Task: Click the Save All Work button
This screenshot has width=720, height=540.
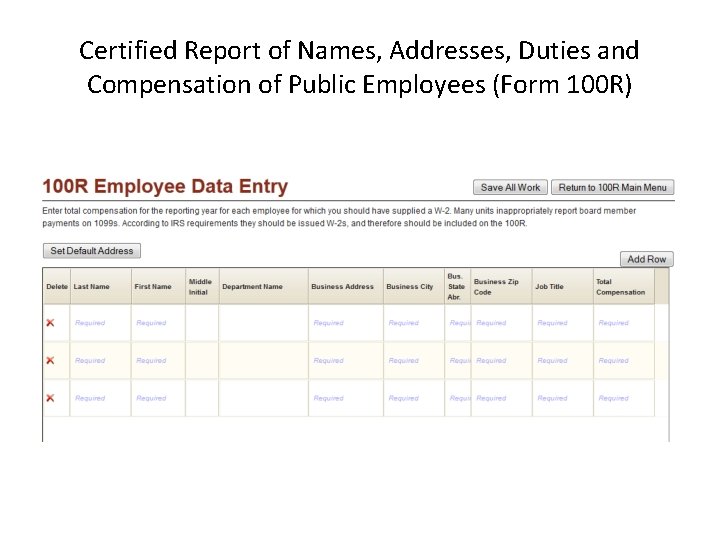Action: coord(510,187)
